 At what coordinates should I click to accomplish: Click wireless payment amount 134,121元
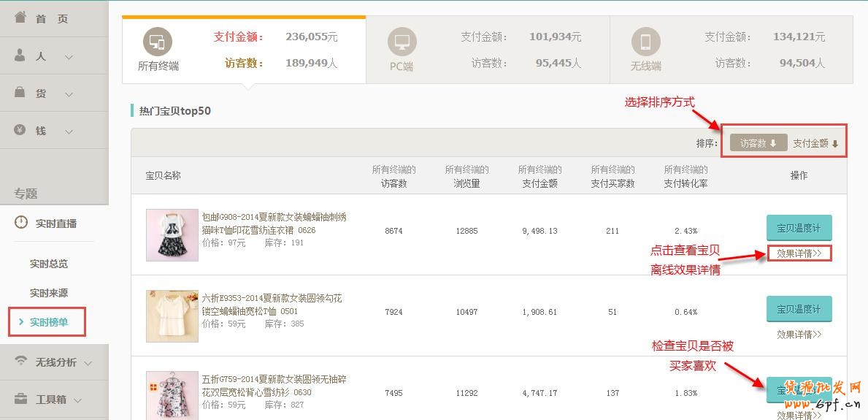pos(799,37)
